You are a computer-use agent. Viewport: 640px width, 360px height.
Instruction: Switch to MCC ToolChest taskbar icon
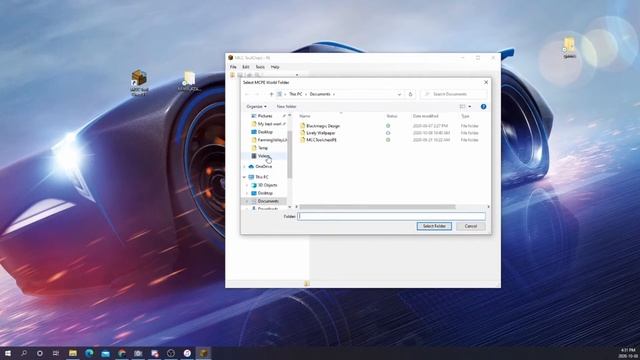pos(203,353)
